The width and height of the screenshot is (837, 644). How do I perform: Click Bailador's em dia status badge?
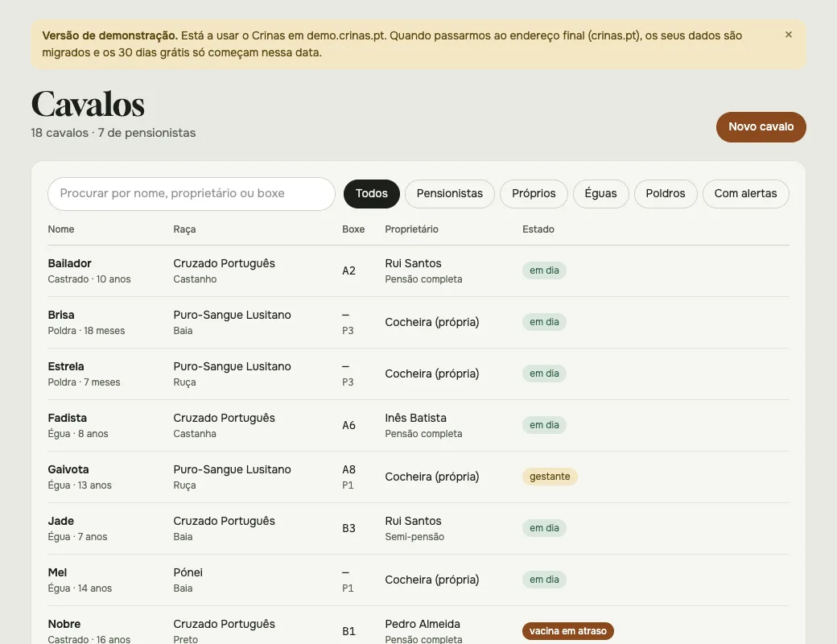[544, 270]
